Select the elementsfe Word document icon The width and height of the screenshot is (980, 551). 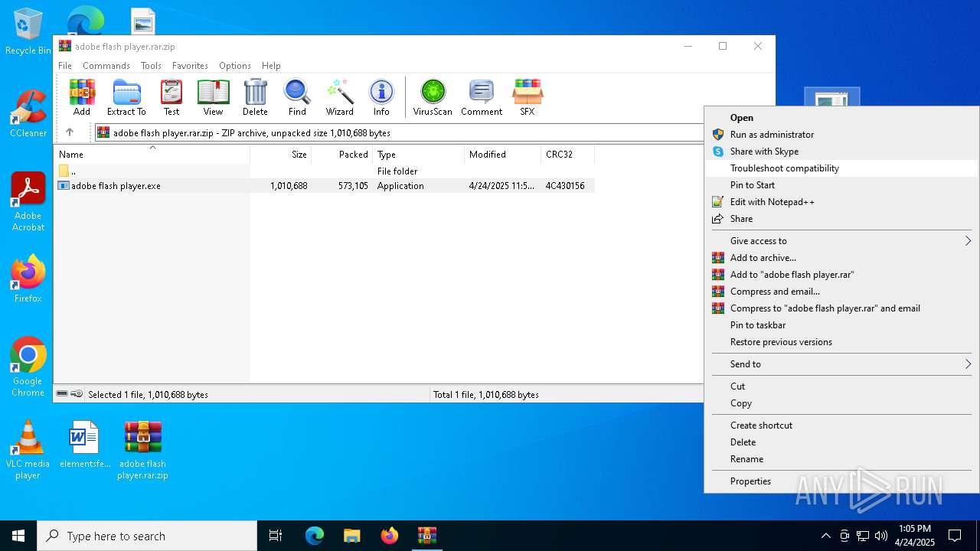tap(84, 444)
